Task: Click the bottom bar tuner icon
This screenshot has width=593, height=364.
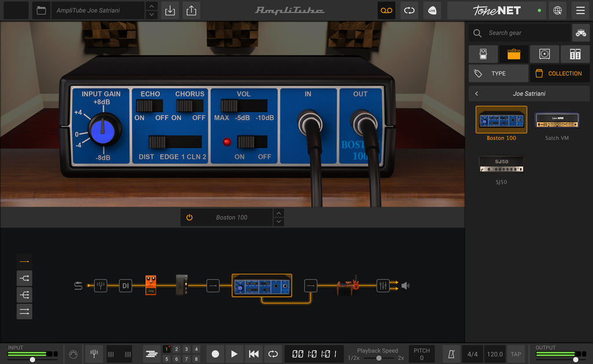Action: click(x=94, y=354)
